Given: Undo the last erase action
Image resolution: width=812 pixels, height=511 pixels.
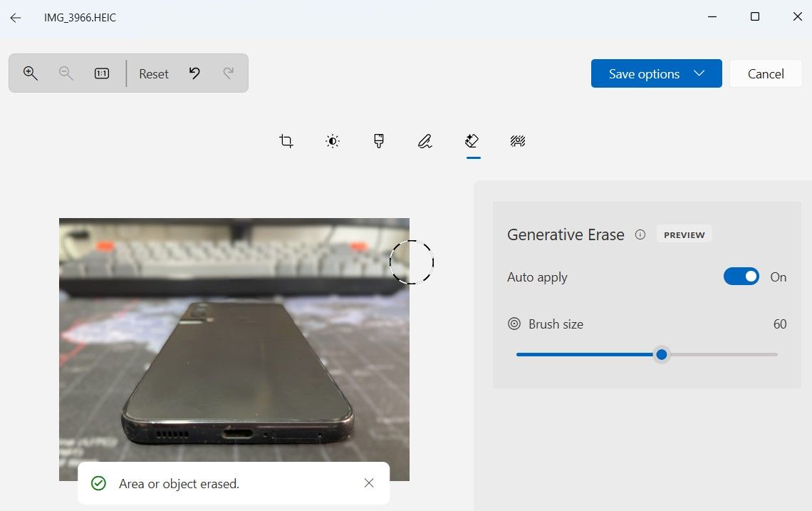Looking at the screenshot, I should pyautogui.click(x=194, y=73).
